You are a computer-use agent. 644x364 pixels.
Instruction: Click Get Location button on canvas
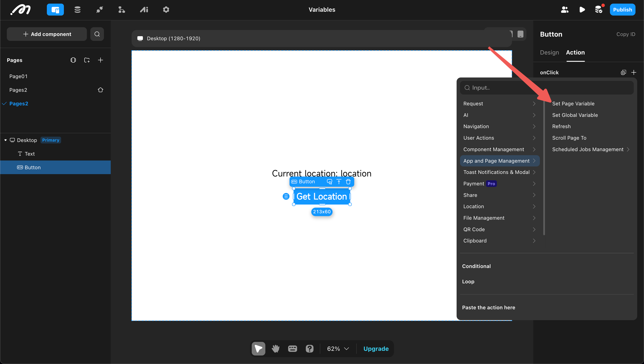click(322, 196)
